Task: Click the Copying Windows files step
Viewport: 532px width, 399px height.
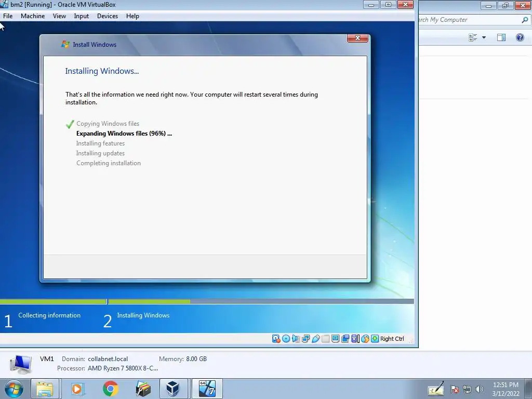Action: pos(108,124)
